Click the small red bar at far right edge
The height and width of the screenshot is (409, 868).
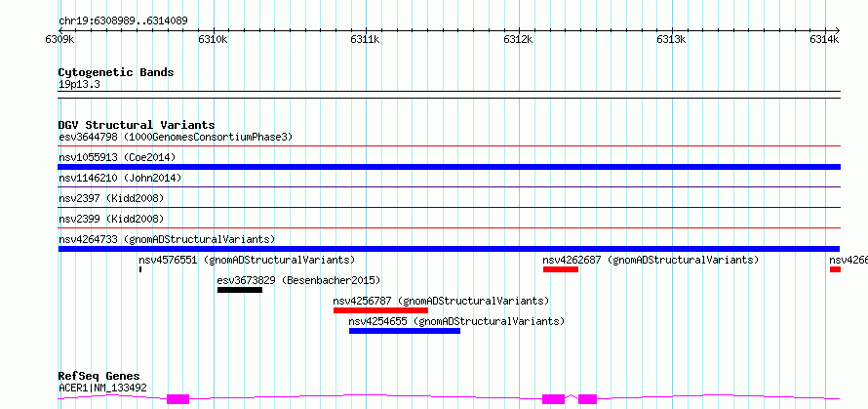point(835,269)
